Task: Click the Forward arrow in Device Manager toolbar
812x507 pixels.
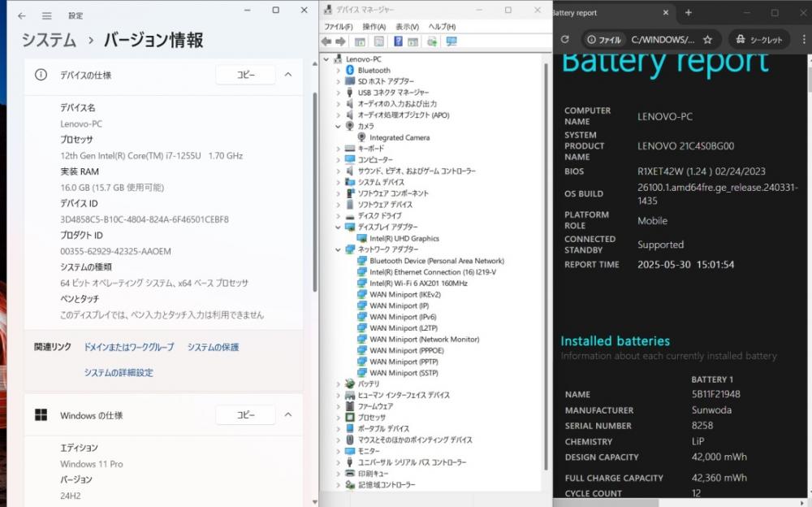Action: [340, 41]
